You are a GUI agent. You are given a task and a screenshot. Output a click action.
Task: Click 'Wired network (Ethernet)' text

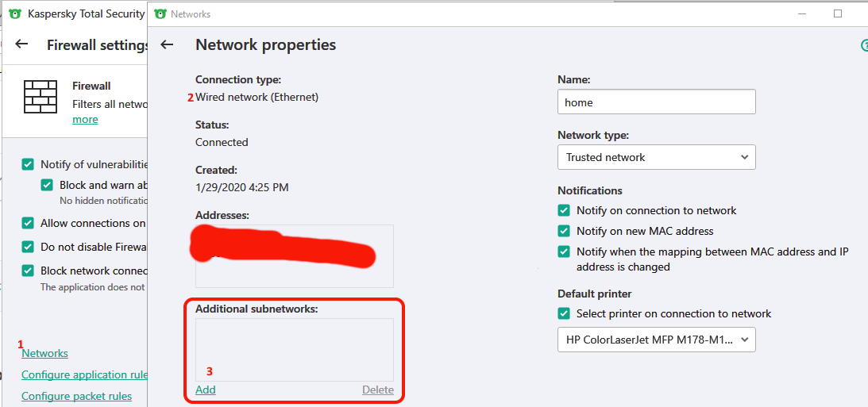click(257, 98)
